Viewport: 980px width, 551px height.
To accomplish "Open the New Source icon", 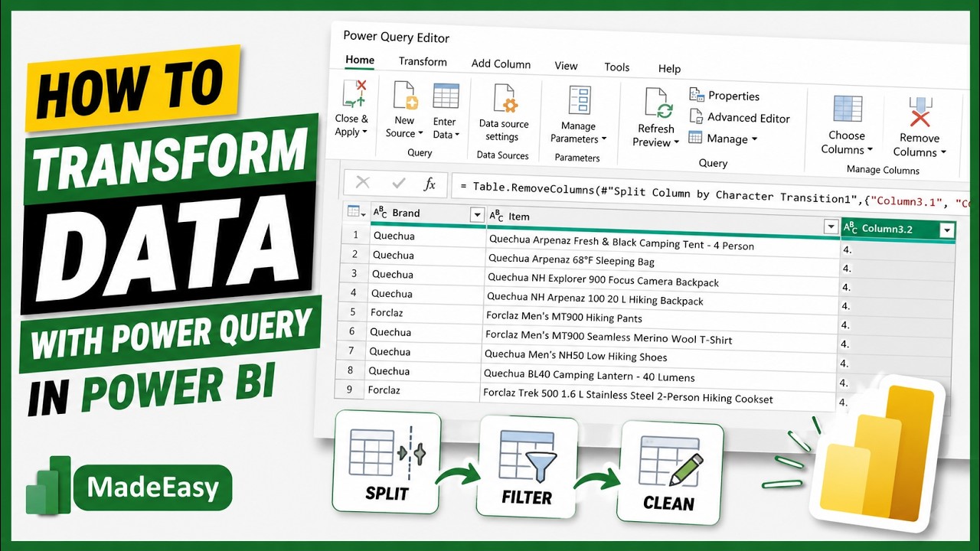I will pos(405,96).
